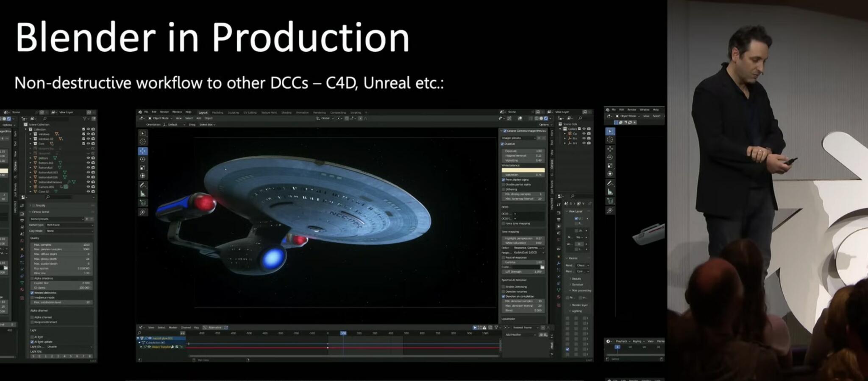The height and width of the screenshot is (381, 868).
Task: Select the Measure tool in main viewport
Action: pyautogui.click(x=143, y=194)
